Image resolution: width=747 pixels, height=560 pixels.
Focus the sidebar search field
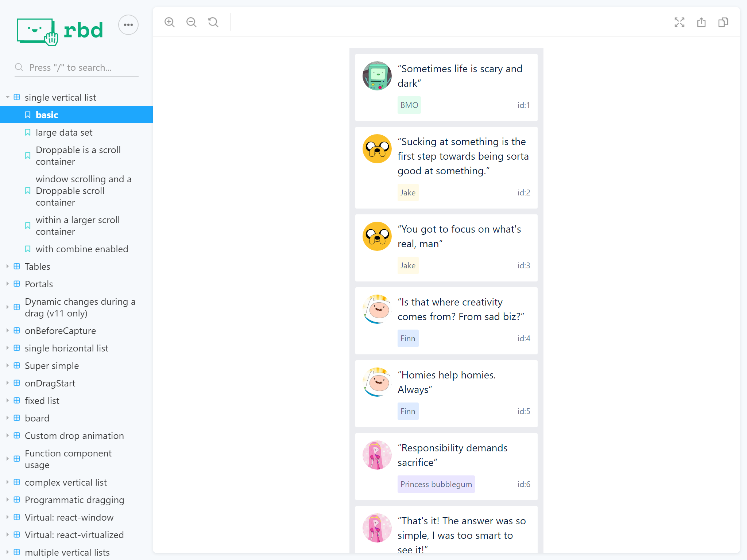click(77, 67)
